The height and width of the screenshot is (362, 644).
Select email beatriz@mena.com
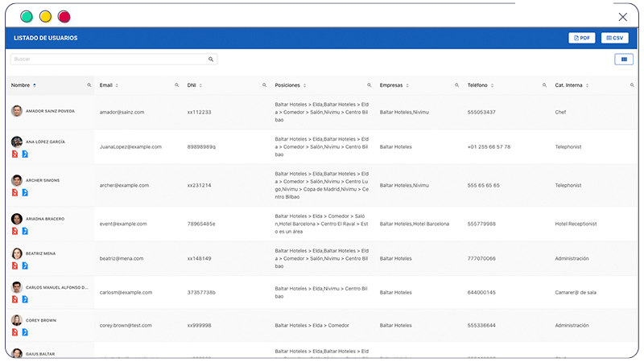122,258
